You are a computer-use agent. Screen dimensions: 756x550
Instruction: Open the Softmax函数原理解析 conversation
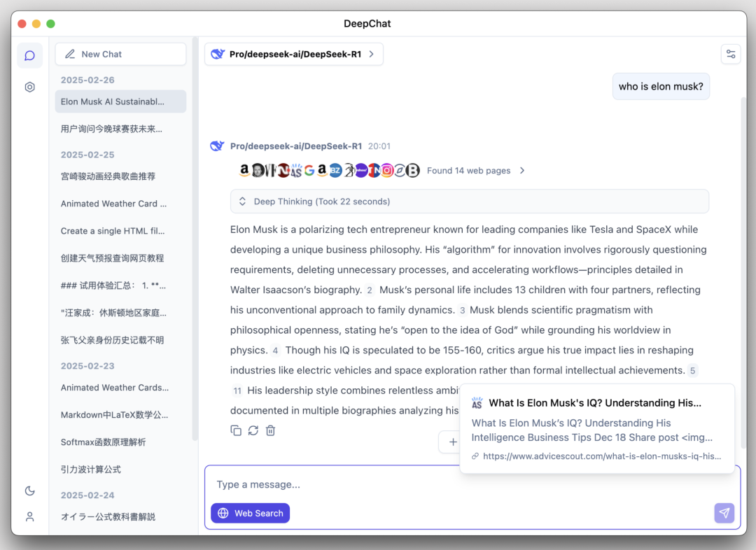point(120,442)
